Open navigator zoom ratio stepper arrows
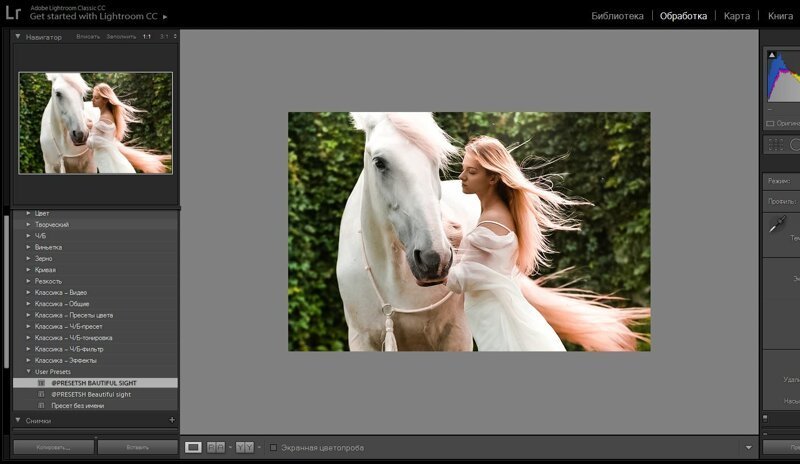This screenshot has height=464, width=800. point(175,37)
